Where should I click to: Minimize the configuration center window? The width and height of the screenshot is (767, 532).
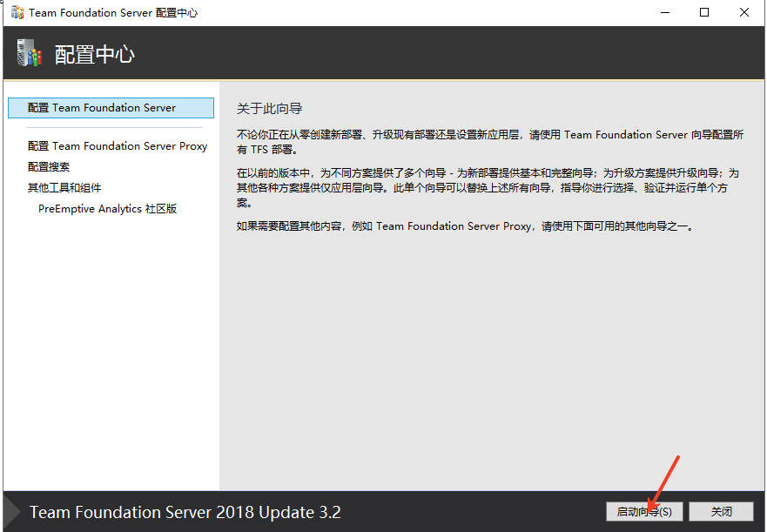[665, 13]
